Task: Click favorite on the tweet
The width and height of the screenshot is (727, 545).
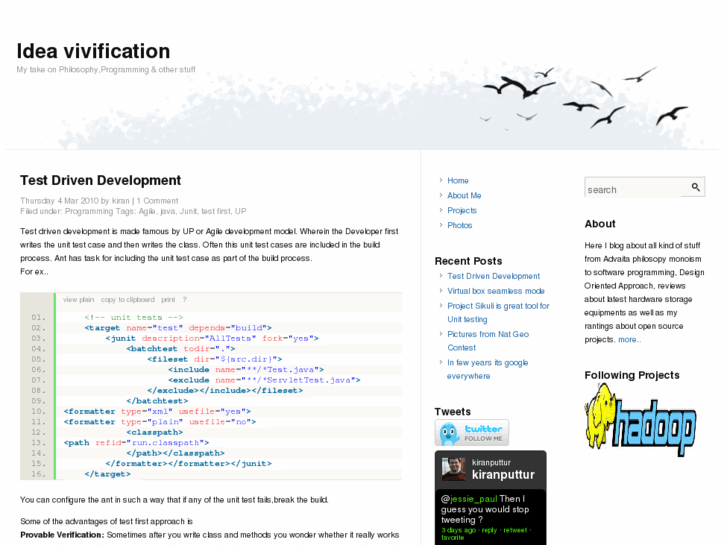Action: pyautogui.click(x=453, y=537)
